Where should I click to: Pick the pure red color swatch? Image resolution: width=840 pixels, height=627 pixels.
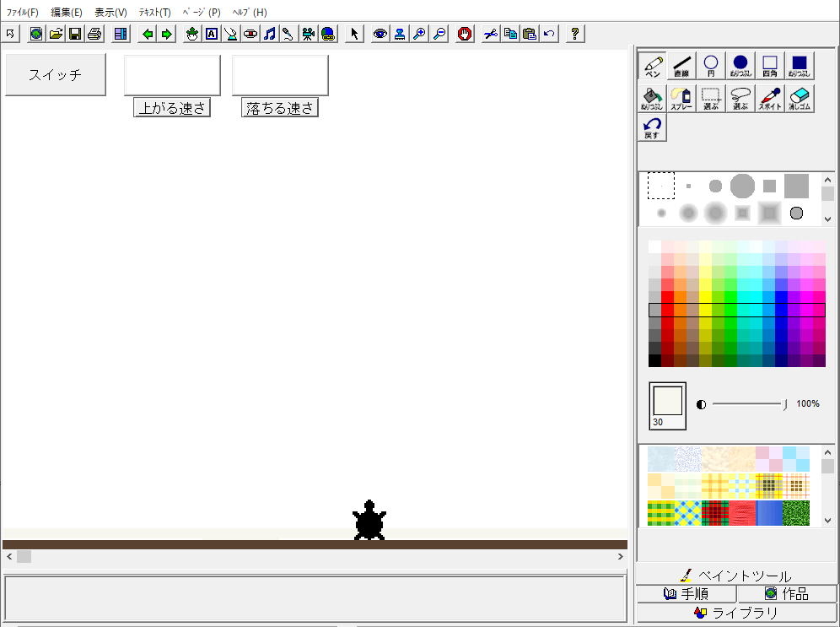coord(667,298)
